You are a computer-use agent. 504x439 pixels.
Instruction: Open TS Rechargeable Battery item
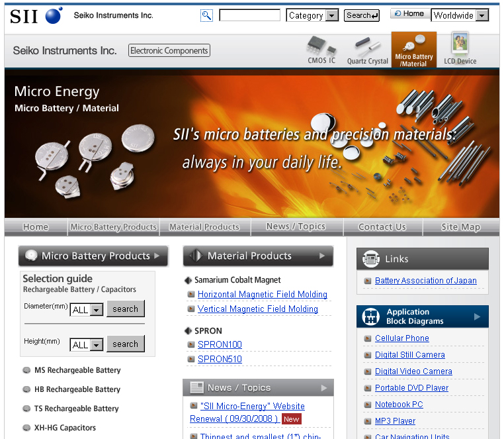coord(77,409)
